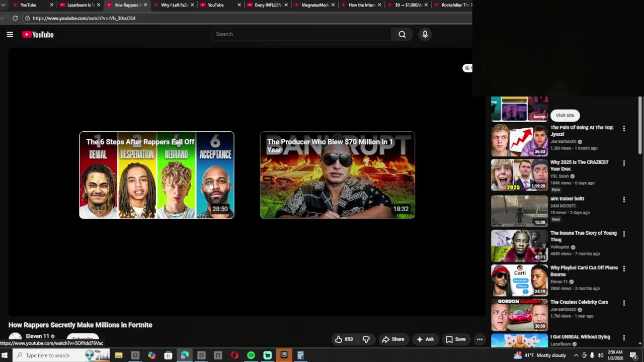644x362 pixels.
Task: Switch to $0 → $1,000/day tab
Action: (407, 5)
